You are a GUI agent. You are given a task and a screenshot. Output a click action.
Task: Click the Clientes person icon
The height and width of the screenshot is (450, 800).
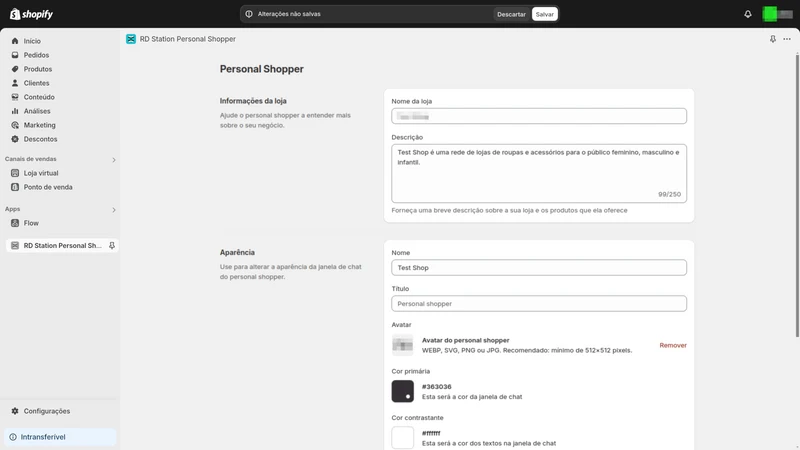(x=15, y=83)
